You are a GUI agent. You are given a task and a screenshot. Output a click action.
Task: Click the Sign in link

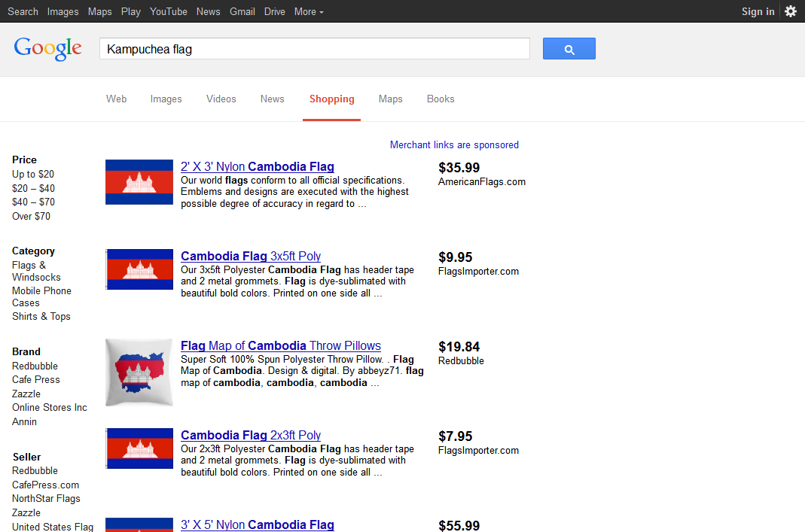coord(758,11)
